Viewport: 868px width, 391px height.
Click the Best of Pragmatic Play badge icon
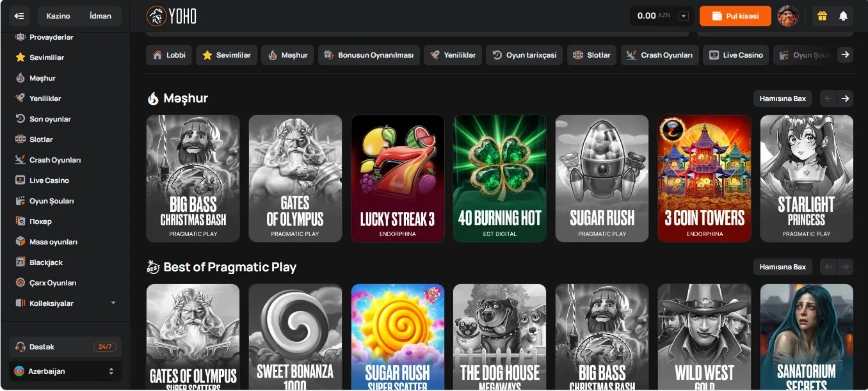tap(153, 267)
